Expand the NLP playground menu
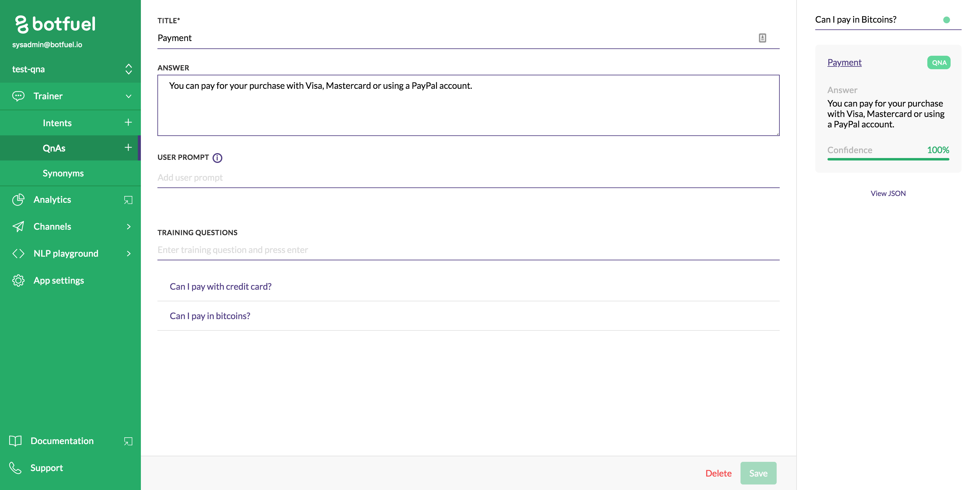Screen dimensions: 980x490 point(128,253)
